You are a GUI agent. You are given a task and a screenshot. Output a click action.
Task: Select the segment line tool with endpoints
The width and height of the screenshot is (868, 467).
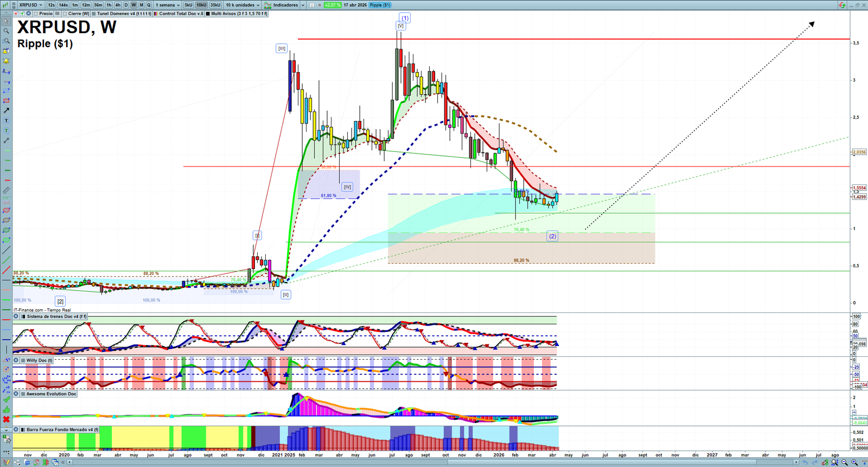coord(6,140)
